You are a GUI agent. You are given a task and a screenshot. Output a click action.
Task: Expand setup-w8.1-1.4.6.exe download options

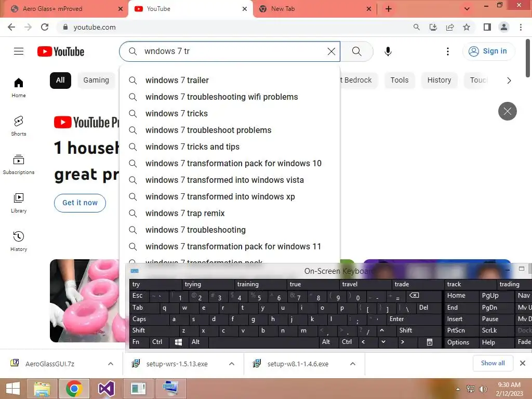pyautogui.click(x=353, y=364)
